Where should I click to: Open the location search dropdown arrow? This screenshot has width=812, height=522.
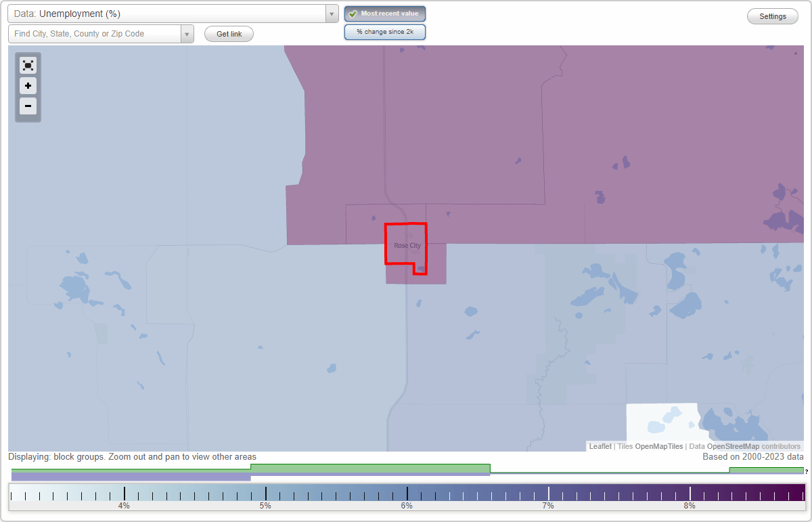pos(187,32)
